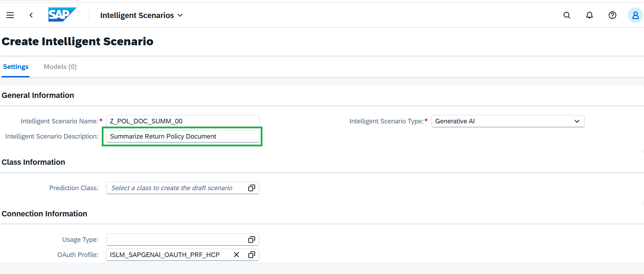Click the OAuth Profile label
644x274 pixels.
(78, 255)
